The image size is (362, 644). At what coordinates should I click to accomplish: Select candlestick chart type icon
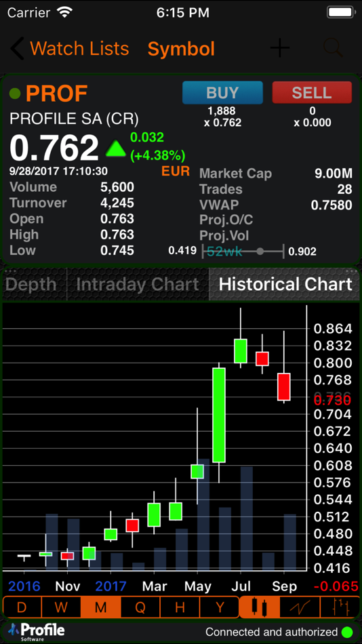pos(260,607)
